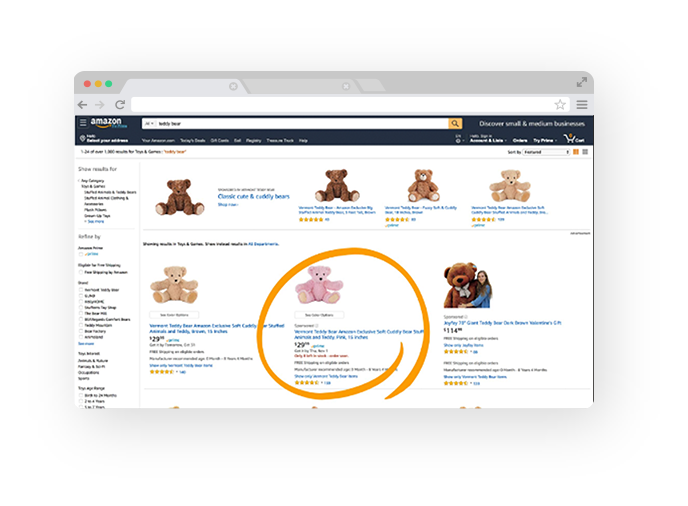Go back with browser back arrow
The width and height of the screenshot is (688, 506).
click(x=82, y=104)
